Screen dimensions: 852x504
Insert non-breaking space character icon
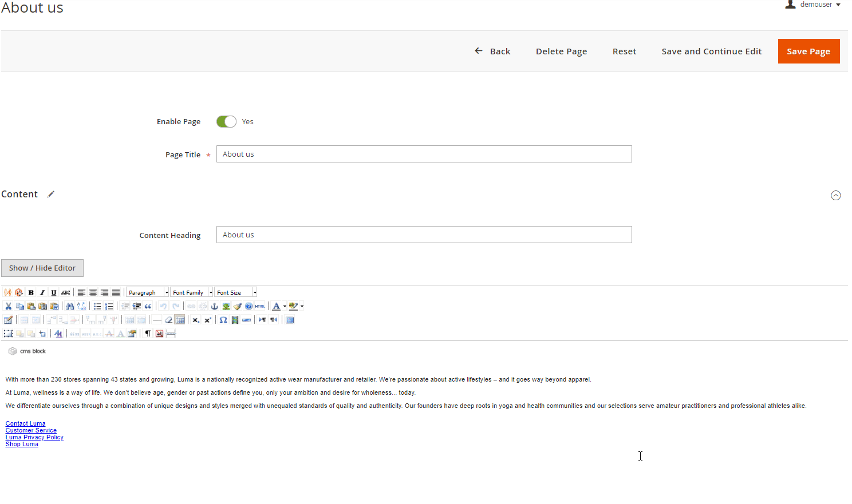[159, 334]
